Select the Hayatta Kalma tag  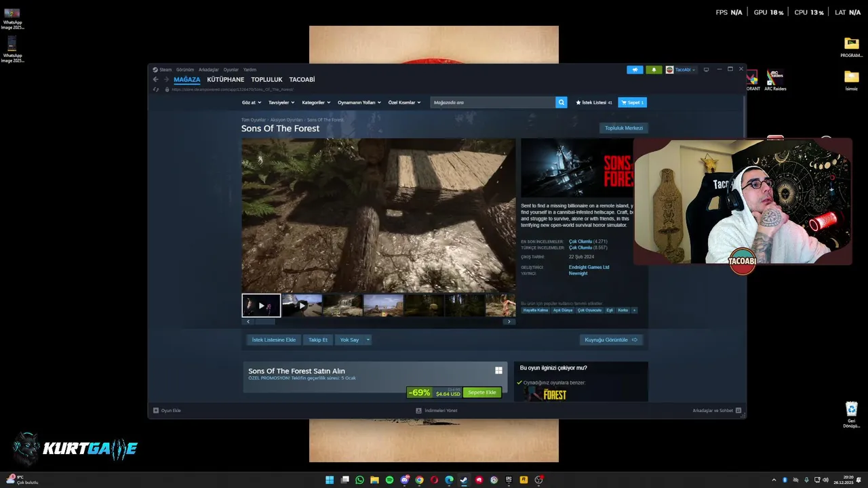coord(536,310)
